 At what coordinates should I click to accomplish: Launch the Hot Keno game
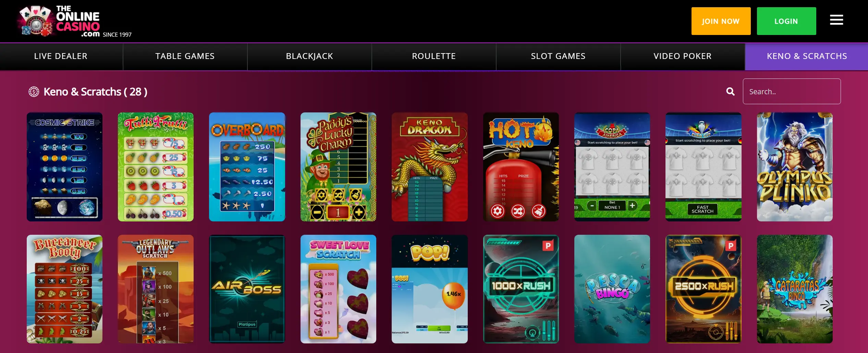coord(521,167)
